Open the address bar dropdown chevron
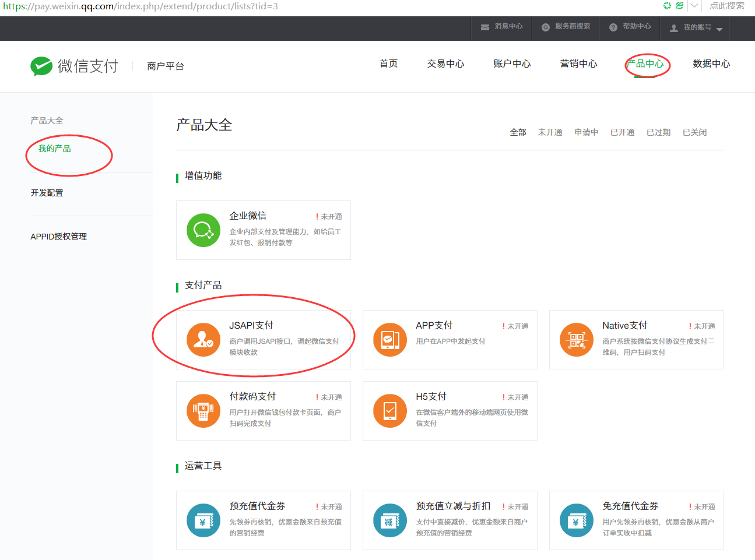755x560 pixels. [694, 6]
